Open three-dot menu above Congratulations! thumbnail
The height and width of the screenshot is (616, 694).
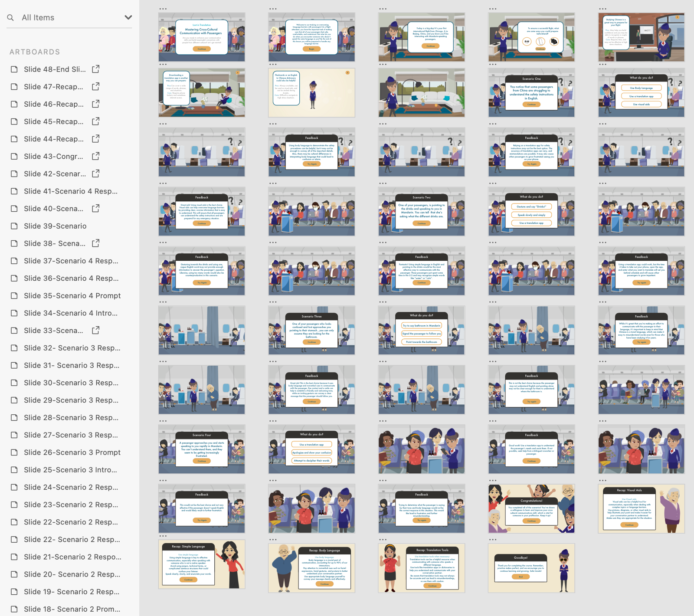click(492, 480)
